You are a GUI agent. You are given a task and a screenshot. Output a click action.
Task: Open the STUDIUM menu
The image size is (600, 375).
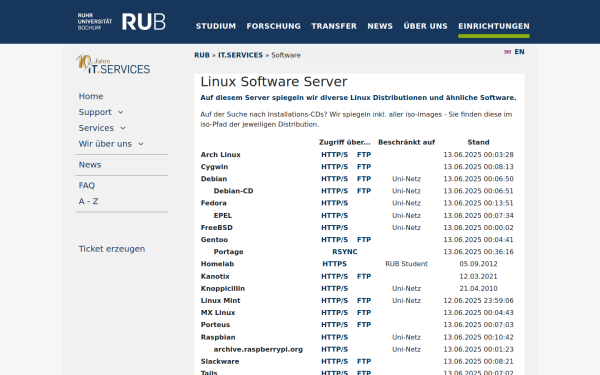[216, 26]
